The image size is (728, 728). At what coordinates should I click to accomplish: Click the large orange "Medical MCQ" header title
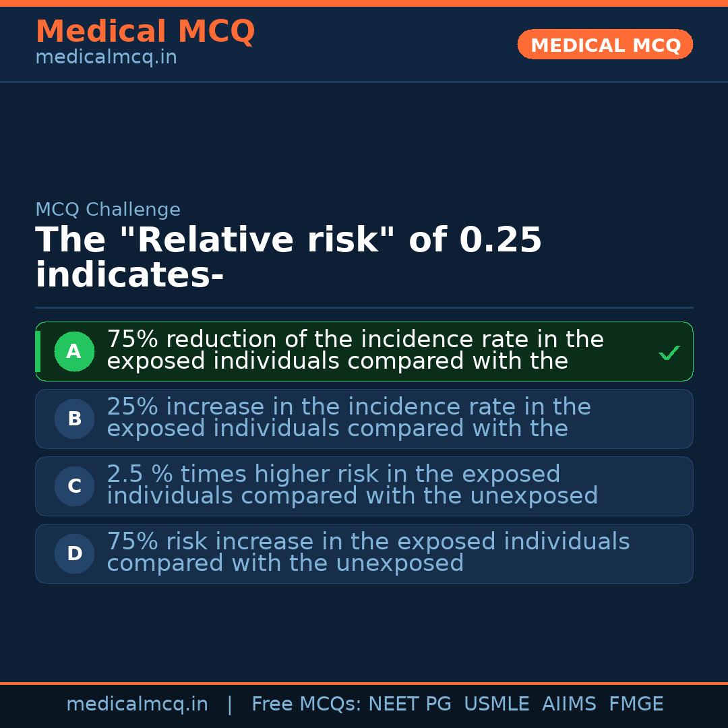[x=145, y=32]
